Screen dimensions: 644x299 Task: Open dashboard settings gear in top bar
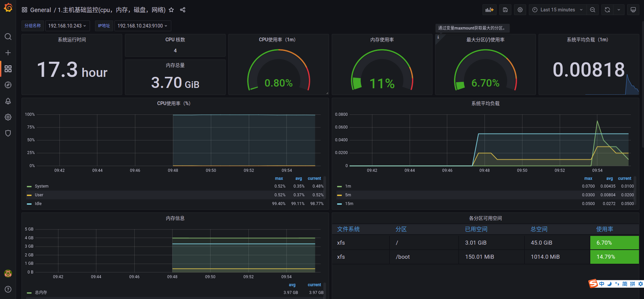point(520,10)
